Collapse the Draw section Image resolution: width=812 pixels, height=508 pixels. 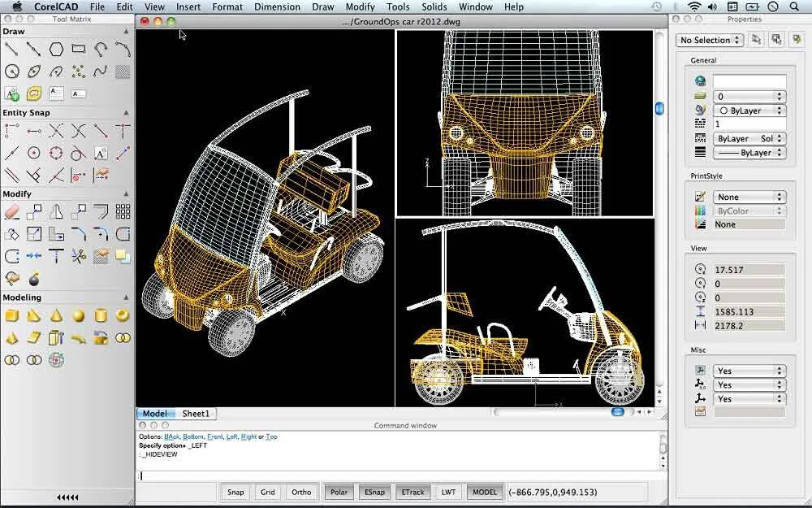coord(126,31)
